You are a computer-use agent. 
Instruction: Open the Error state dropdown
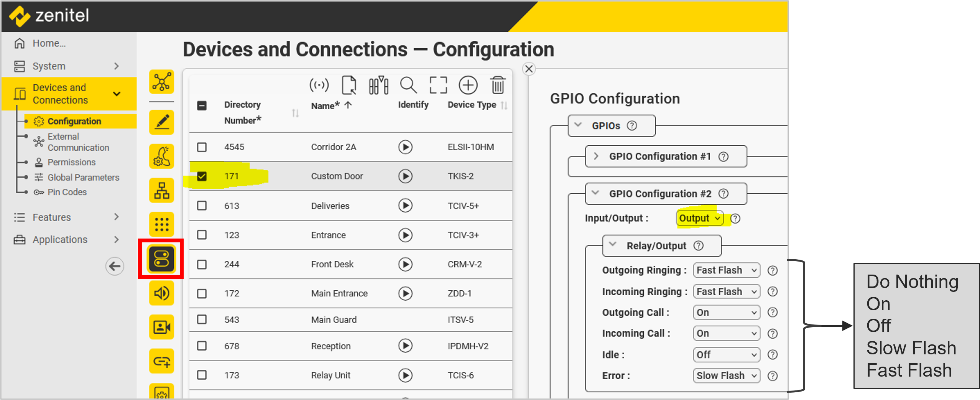(x=727, y=376)
